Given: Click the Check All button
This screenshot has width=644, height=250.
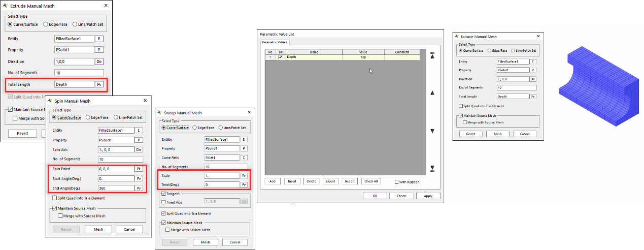Looking at the screenshot, I should (x=370, y=181).
